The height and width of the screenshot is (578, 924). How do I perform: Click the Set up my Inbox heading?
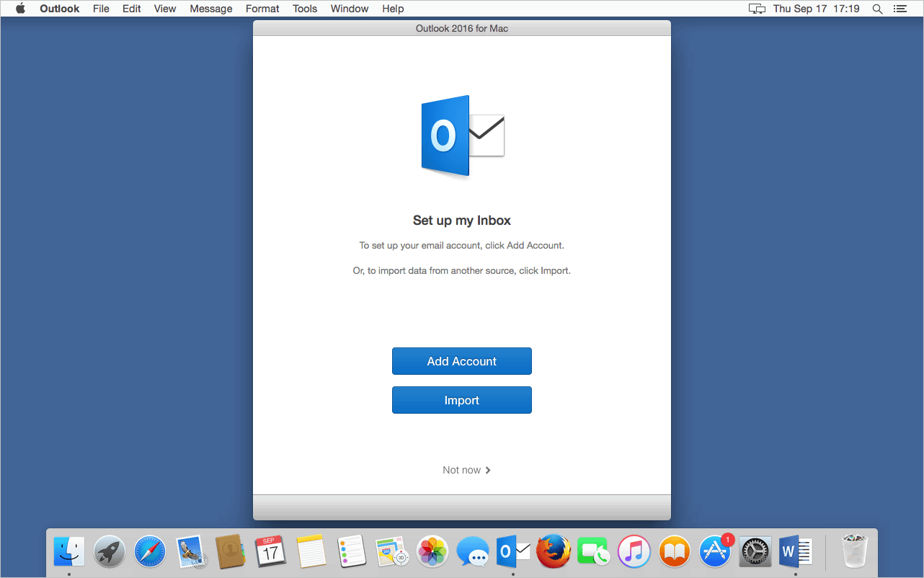462,221
